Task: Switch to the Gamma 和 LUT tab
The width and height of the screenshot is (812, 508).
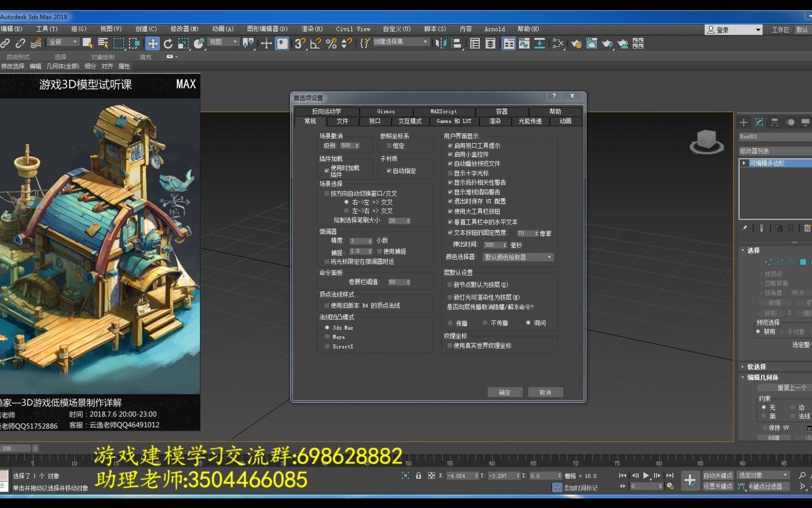Action: (454, 121)
